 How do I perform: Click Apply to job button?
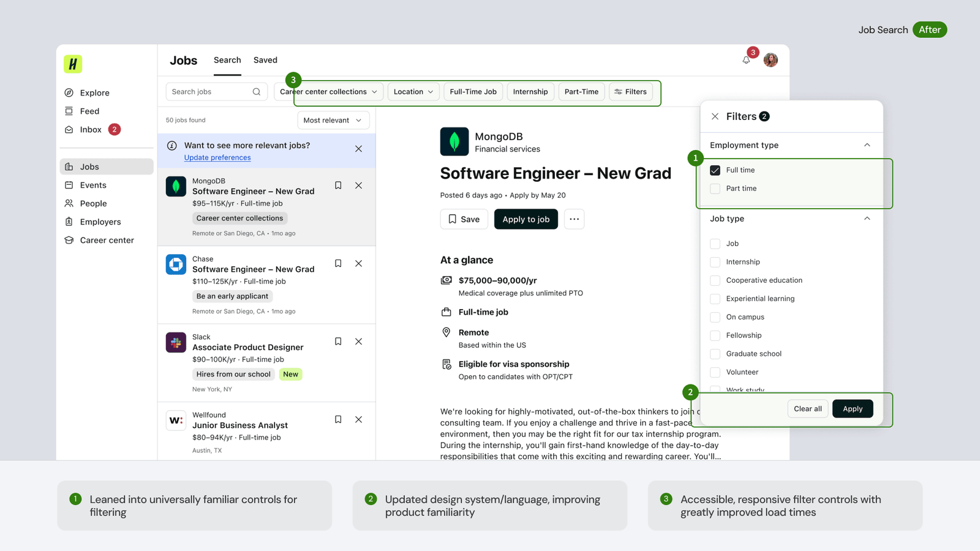click(526, 219)
